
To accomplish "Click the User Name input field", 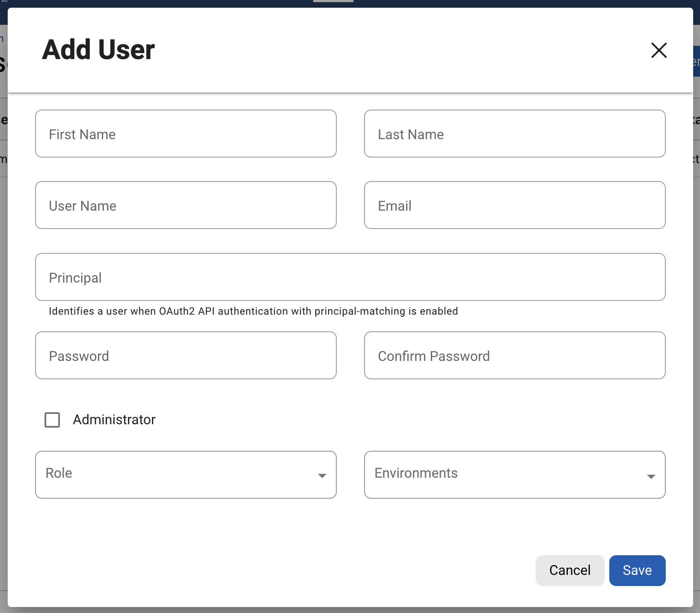I will (x=186, y=205).
